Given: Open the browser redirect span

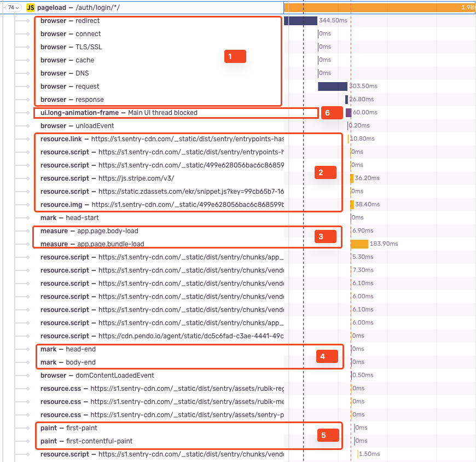Looking at the screenshot, I should [70, 21].
